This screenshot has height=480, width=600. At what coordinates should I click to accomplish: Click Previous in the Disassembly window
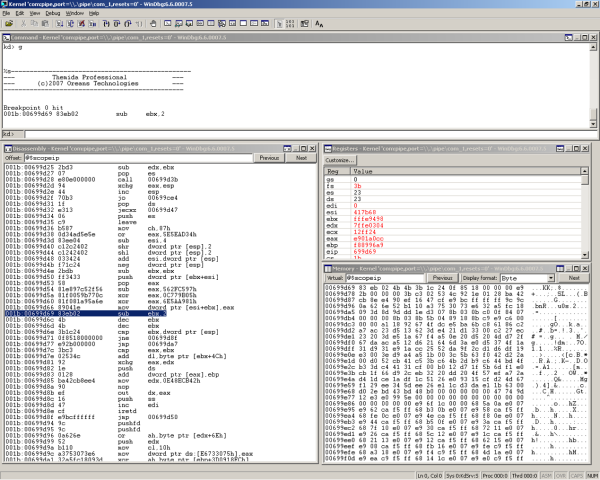[269, 158]
